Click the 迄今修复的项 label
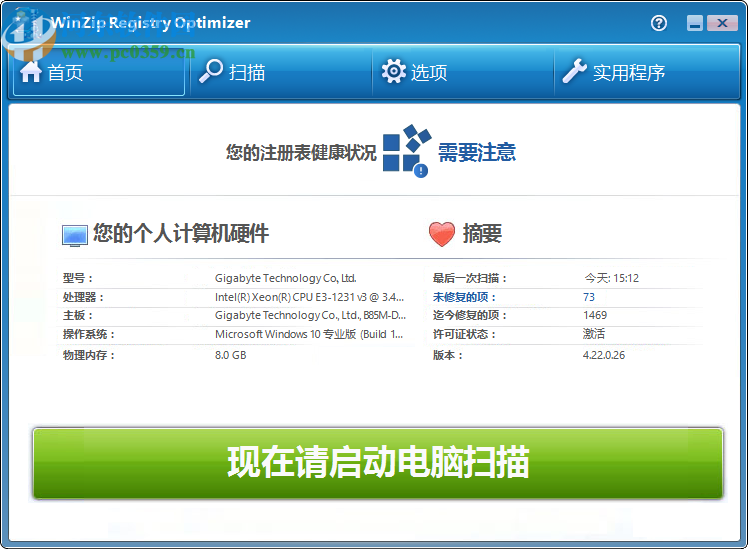 coord(469,315)
